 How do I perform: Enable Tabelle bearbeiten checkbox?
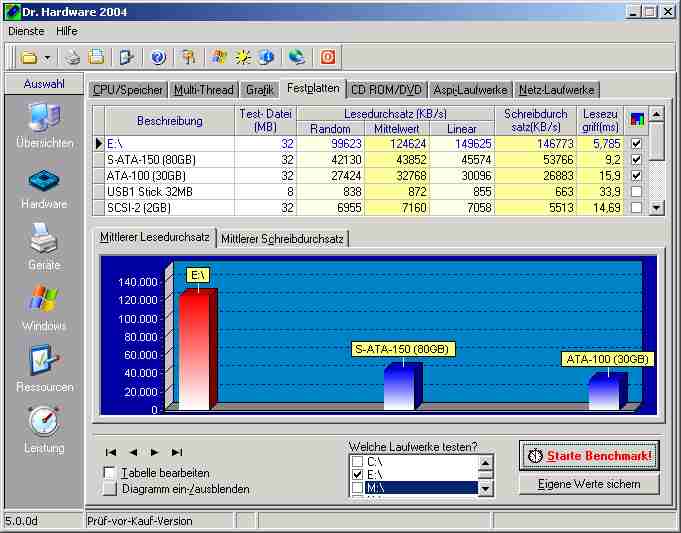110,473
